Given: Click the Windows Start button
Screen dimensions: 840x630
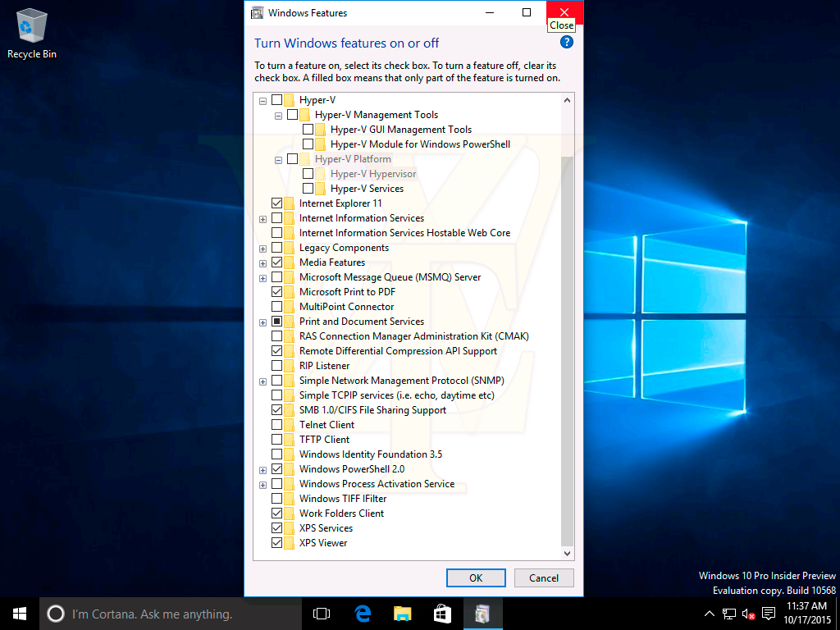Looking at the screenshot, I should point(20,613).
